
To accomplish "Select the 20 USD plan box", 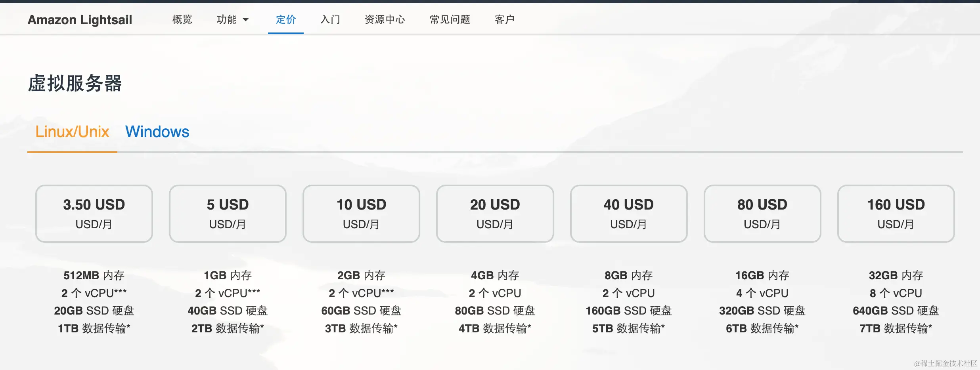I will pyautogui.click(x=495, y=214).
